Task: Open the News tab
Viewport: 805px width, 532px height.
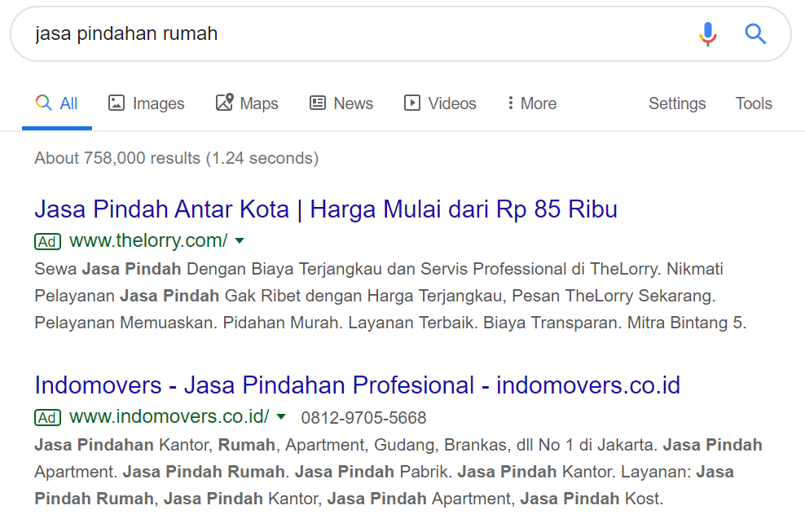Action: [341, 103]
